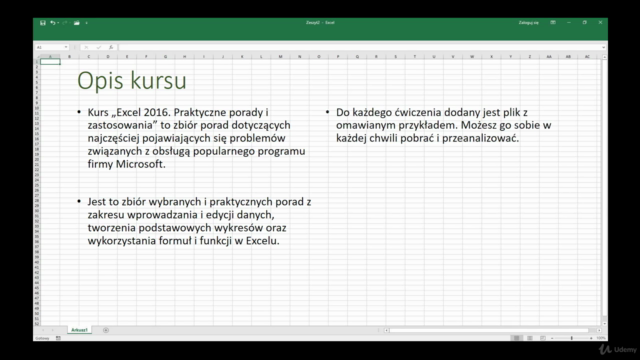Click the horizontal scrollbar right arrow
The height and width of the screenshot is (360, 640).
[599, 330]
